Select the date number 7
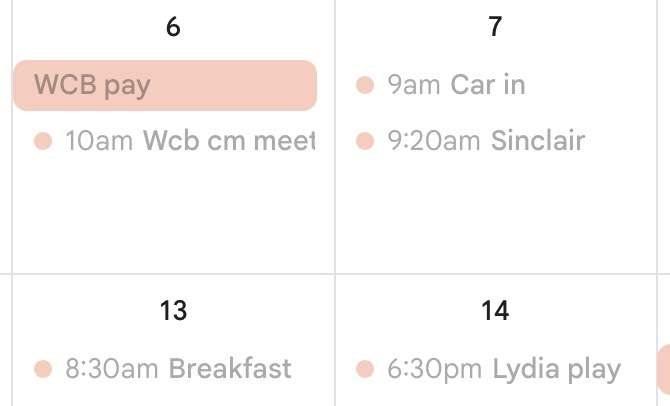 point(495,26)
